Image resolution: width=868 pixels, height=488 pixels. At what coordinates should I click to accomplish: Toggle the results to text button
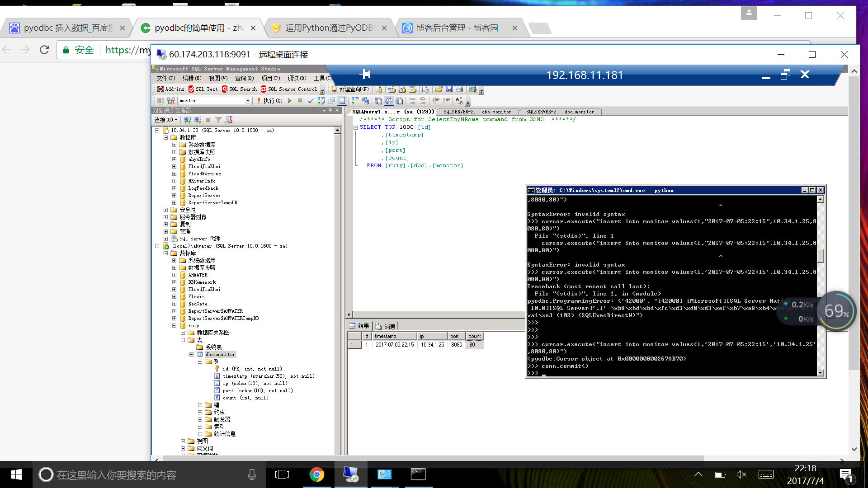pyautogui.click(x=378, y=100)
